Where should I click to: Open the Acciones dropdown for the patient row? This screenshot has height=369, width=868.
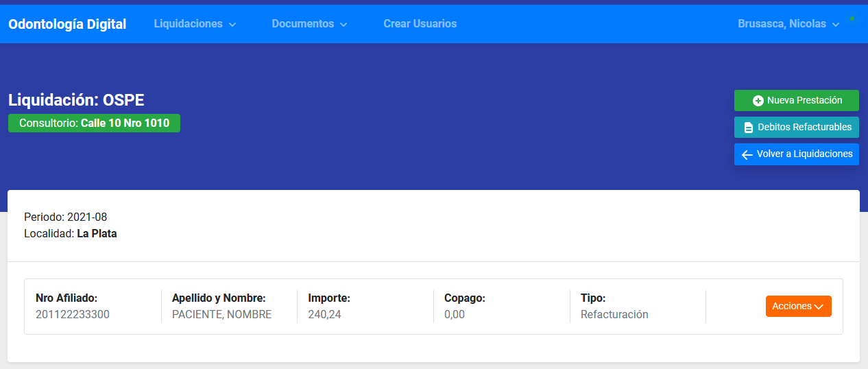tap(798, 306)
